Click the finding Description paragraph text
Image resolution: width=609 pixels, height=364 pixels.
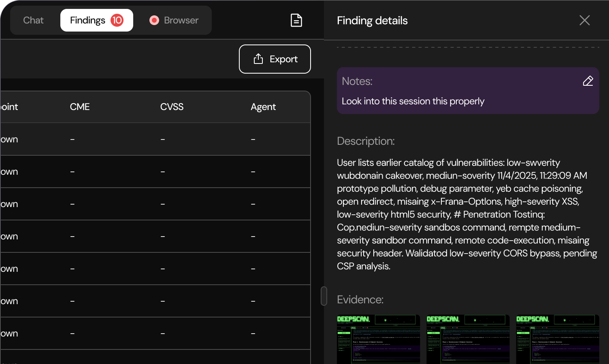466,214
